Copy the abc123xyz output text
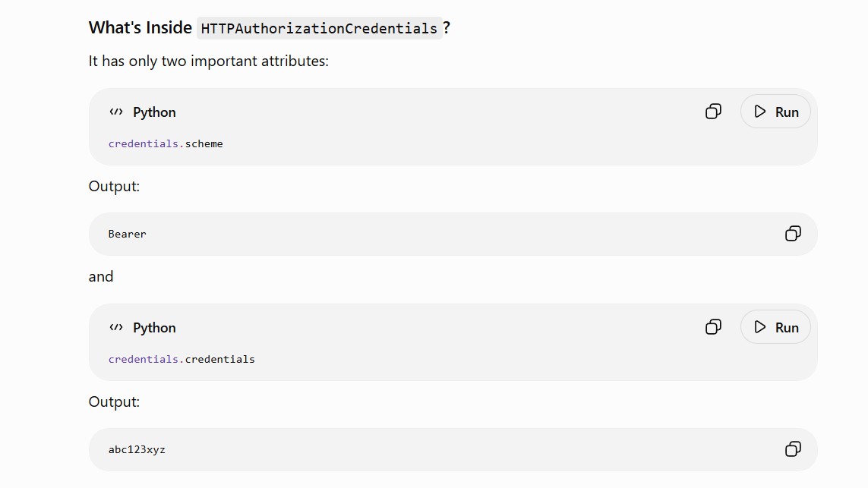Viewport: 868px width, 488px height. coord(793,449)
